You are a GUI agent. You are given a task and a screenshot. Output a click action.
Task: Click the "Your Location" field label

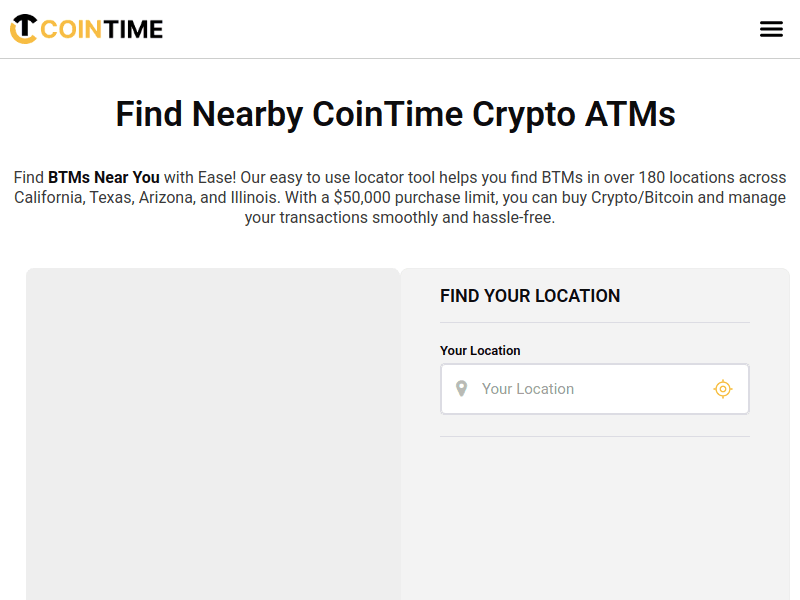[x=480, y=351]
